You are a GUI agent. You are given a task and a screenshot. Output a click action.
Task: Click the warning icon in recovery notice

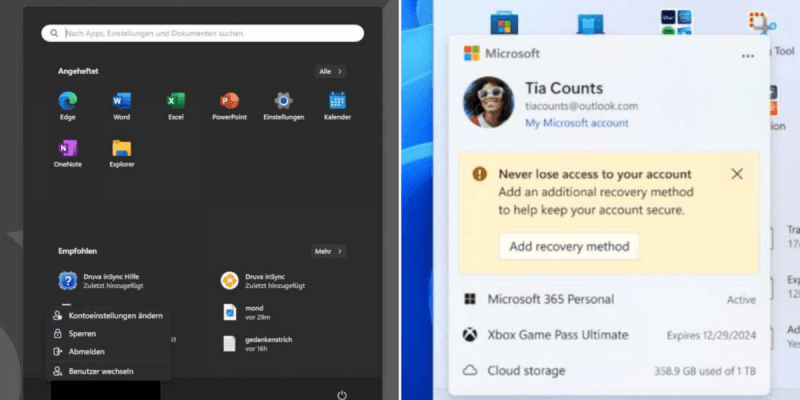(480, 174)
